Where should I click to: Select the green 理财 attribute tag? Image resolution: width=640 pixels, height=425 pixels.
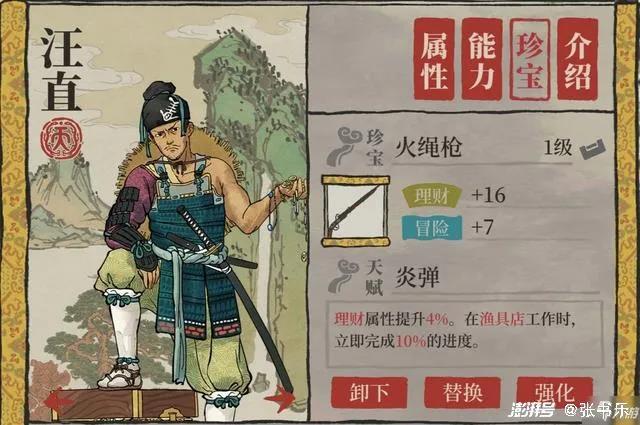pos(432,196)
